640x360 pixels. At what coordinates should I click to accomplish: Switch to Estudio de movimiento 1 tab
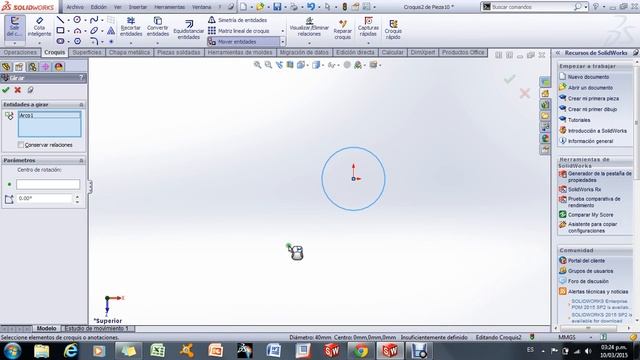tap(97, 328)
